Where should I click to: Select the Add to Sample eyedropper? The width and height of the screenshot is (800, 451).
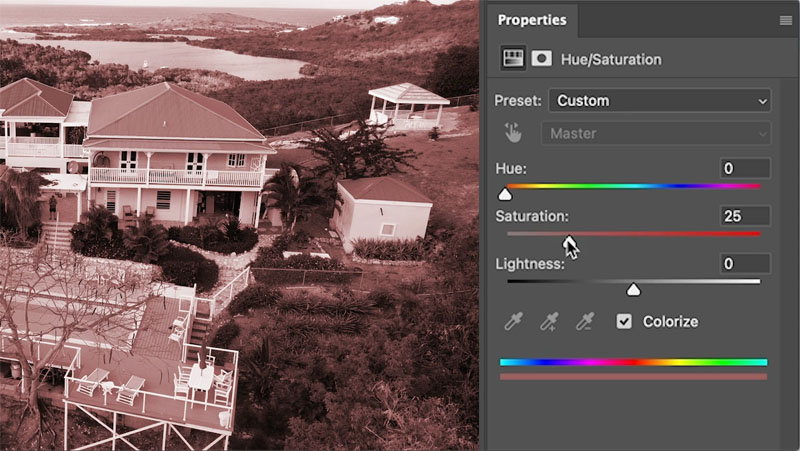coord(549,321)
